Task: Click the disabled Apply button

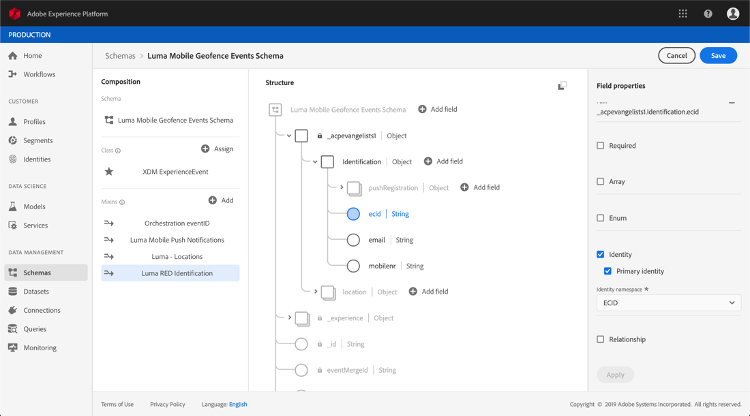Action: (615, 374)
